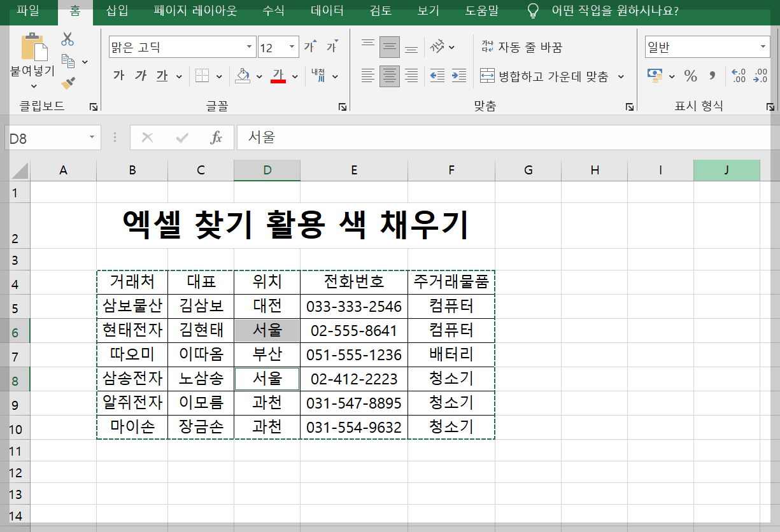Toggle underline formatting

coord(161,76)
